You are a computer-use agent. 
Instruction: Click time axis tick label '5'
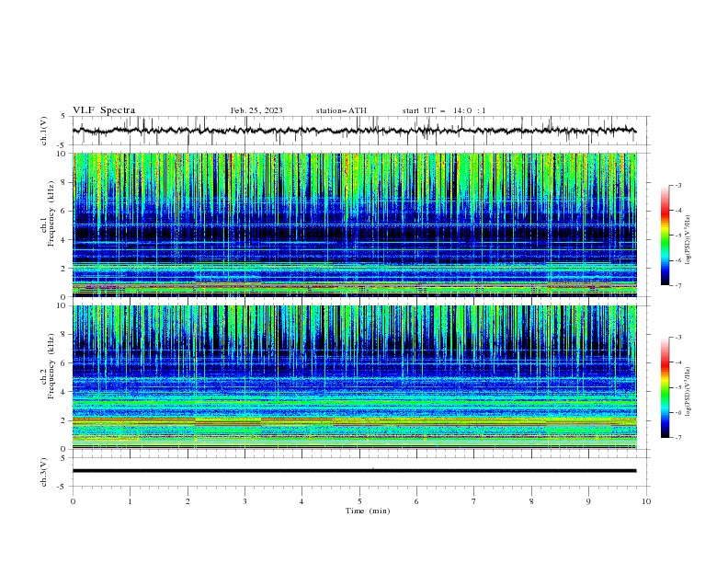359,501
